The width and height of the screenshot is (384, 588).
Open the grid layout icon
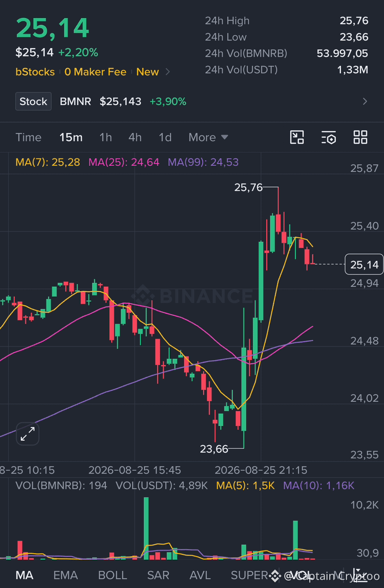360,137
